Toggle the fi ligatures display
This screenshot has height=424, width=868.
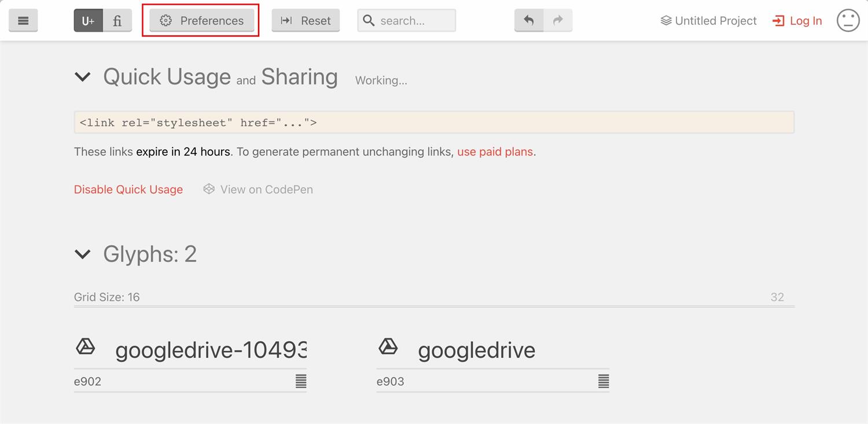pos(117,21)
